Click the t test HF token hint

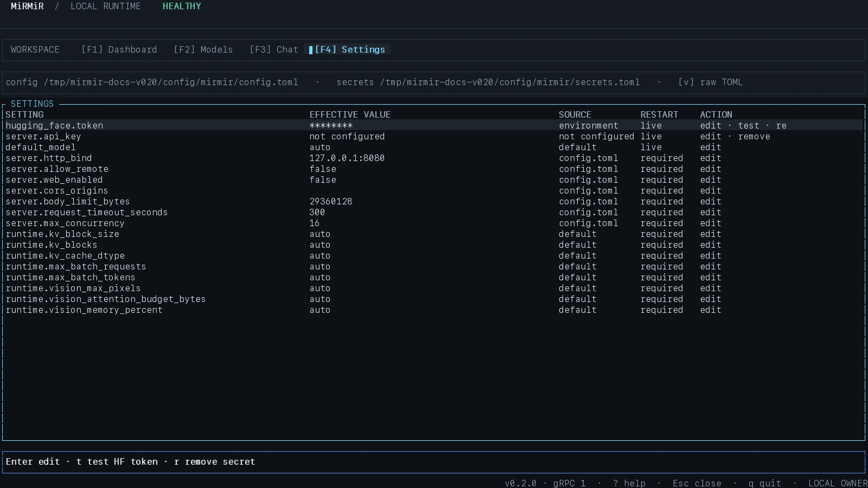coord(117,461)
